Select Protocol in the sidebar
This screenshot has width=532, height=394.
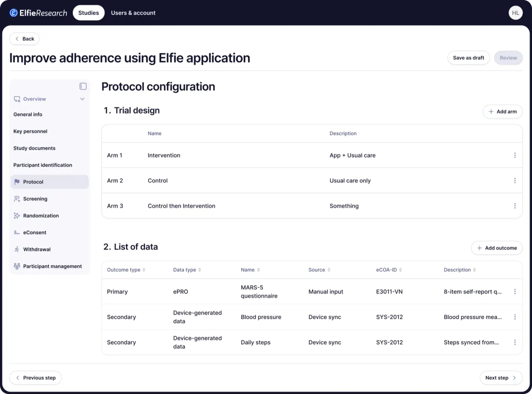(50, 182)
